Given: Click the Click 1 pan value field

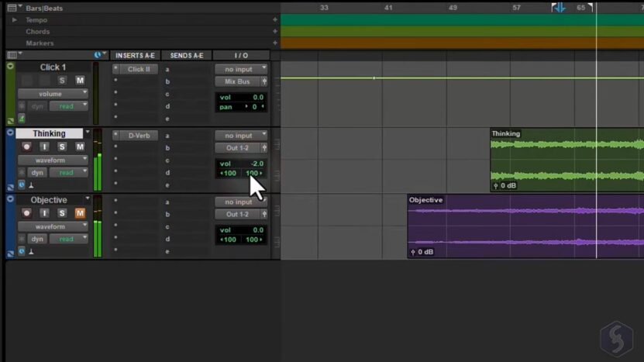Looking at the screenshot, I should (x=254, y=107).
